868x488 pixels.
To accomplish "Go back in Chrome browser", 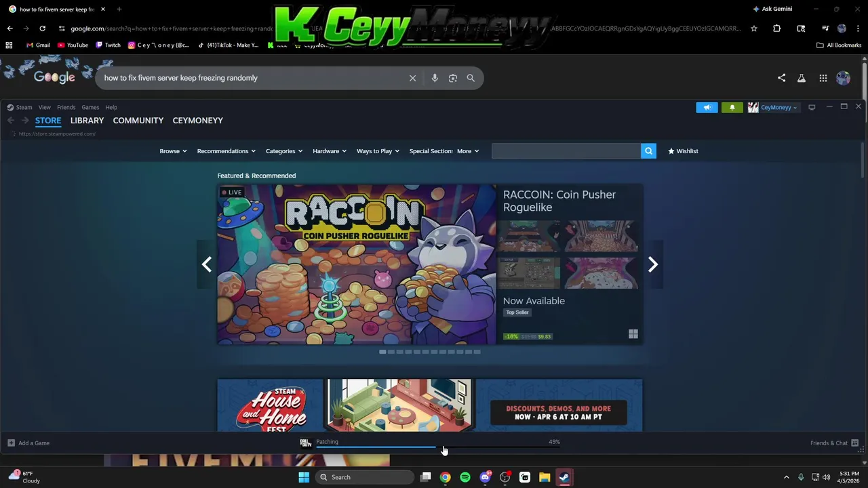I will tap(9, 28).
